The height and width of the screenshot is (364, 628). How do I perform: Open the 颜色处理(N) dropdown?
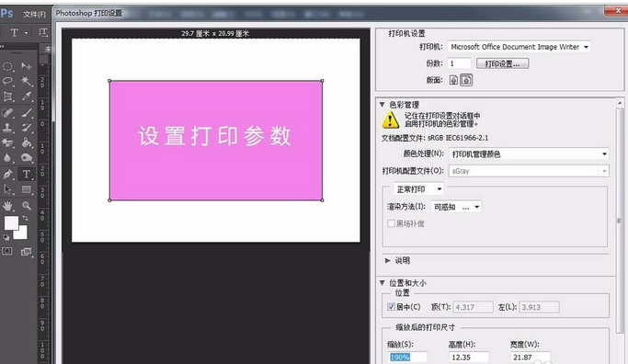(x=529, y=154)
